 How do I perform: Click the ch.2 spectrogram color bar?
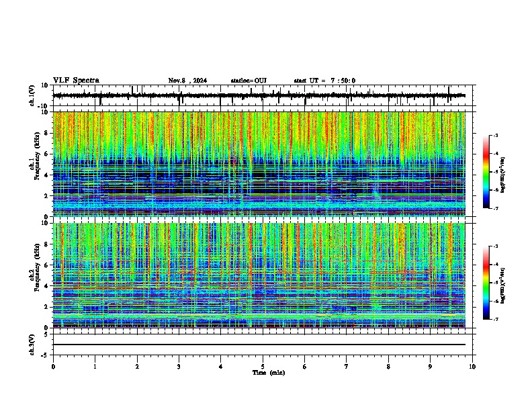coord(486,283)
